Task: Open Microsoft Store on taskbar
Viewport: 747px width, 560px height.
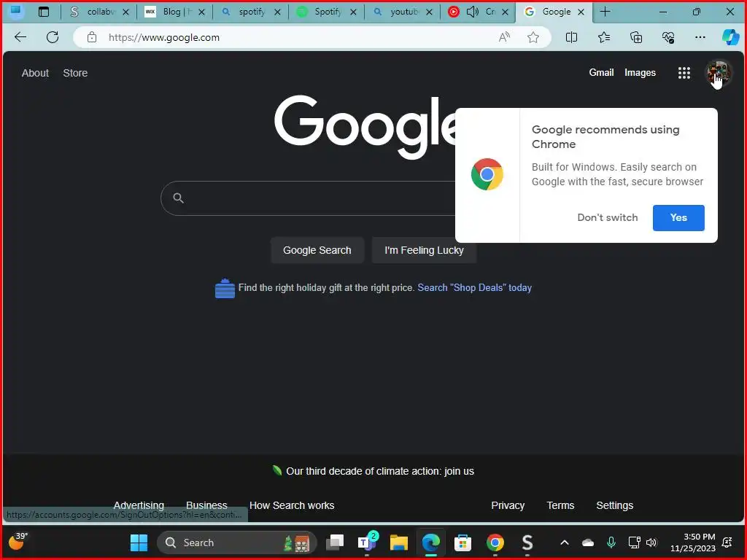Action: (x=462, y=542)
